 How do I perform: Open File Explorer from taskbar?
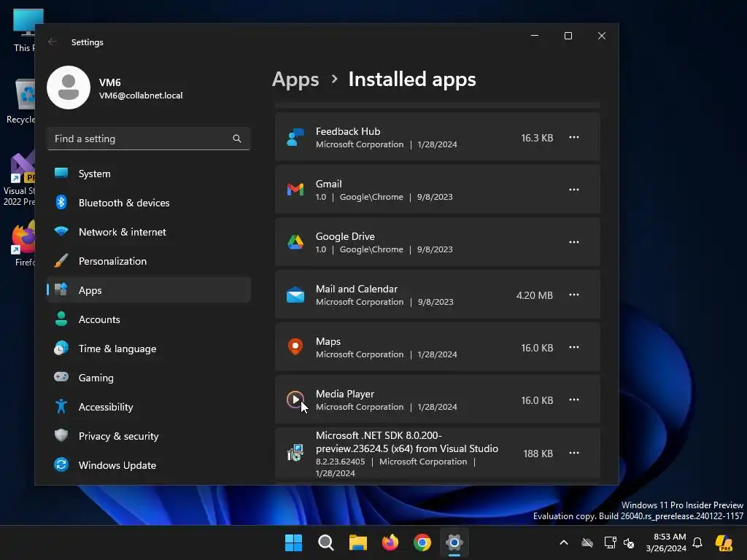click(357, 542)
